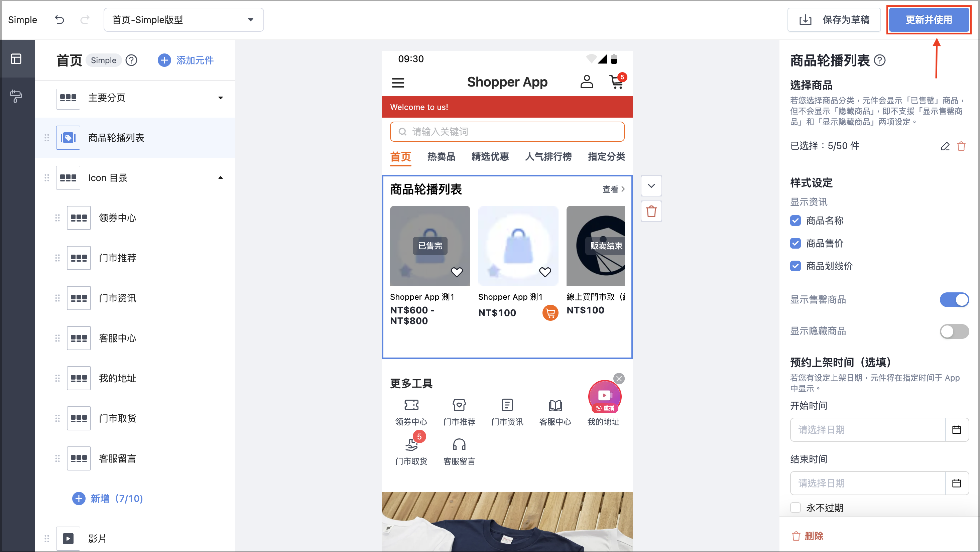Select 门市资讯 item in Icon 目录
This screenshot has height=552, width=980.
pos(135,298)
